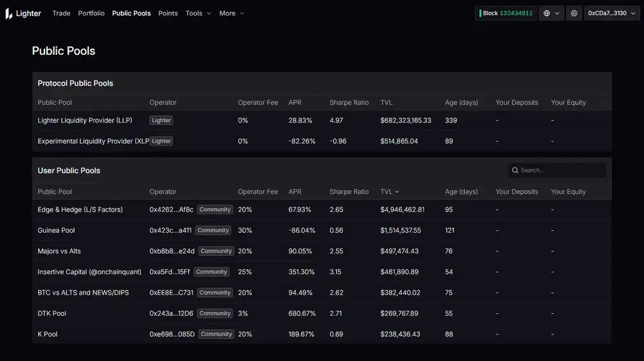Open the settings gear icon
The width and height of the screenshot is (644, 361).
point(574,14)
